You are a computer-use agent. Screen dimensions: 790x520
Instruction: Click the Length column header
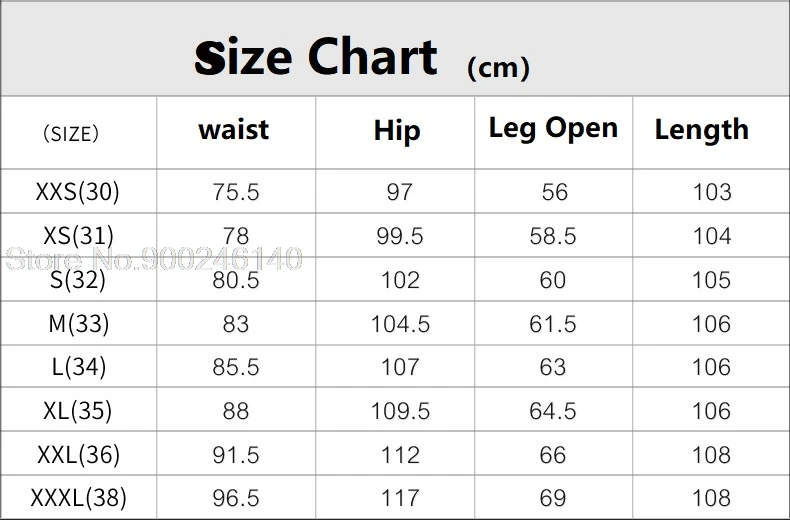click(702, 130)
